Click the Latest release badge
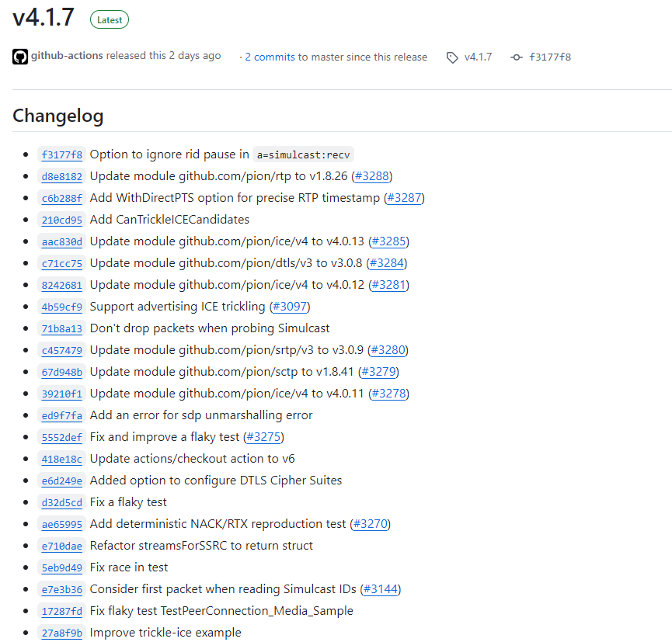 click(x=110, y=19)
